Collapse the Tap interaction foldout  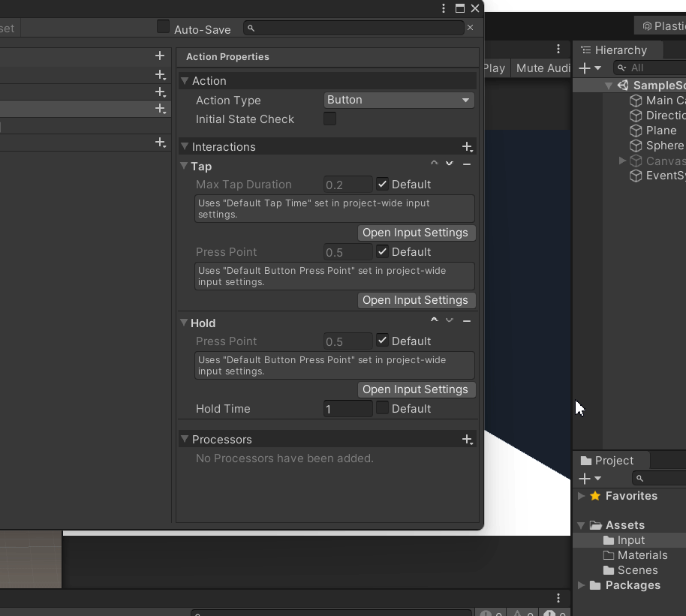(x=184, y=166)
